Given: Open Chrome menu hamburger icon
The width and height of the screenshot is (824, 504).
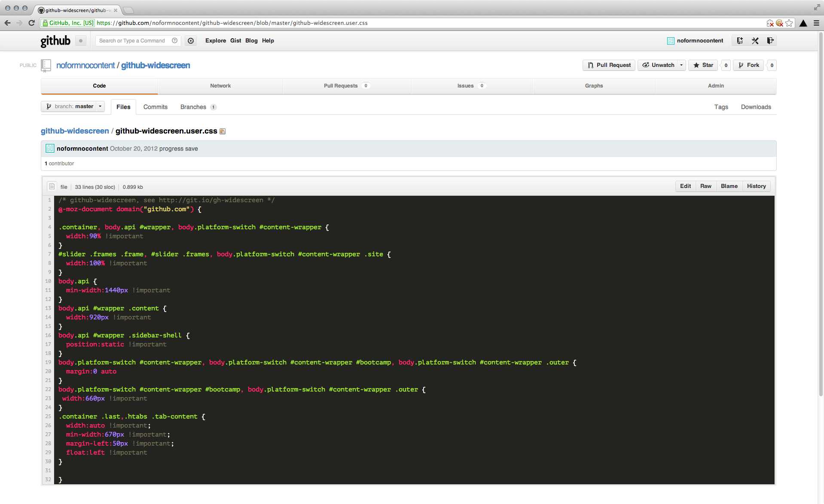Looking at the screenshot, I should [x=816, y=23].
